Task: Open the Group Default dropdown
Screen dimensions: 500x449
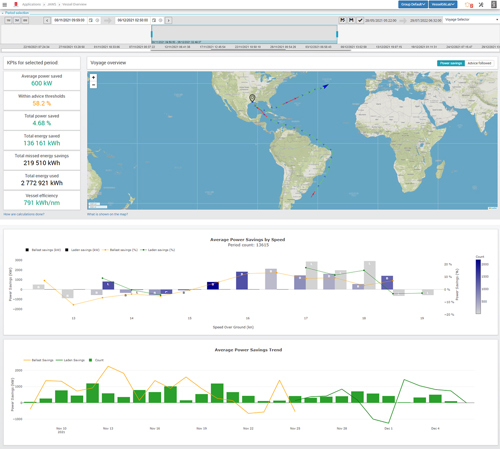Action: click(413, 4)
